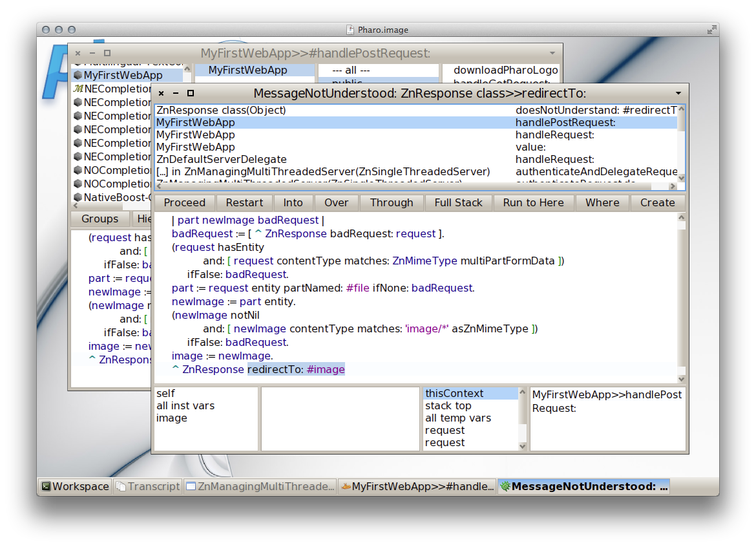Click the context inspector scroll-down arrow

click(x=522, y=447)
